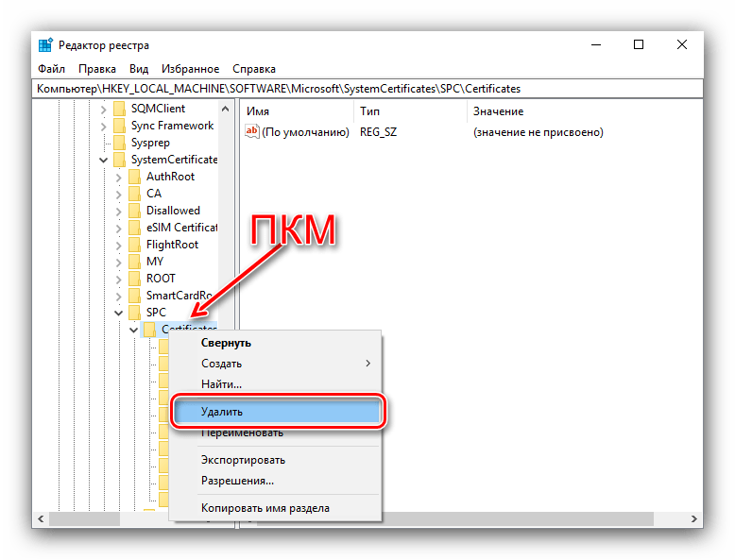Viewport: 735px width, 560px height.
Task: Choose Экспортировать in the context menu
Action: (276, 460)
